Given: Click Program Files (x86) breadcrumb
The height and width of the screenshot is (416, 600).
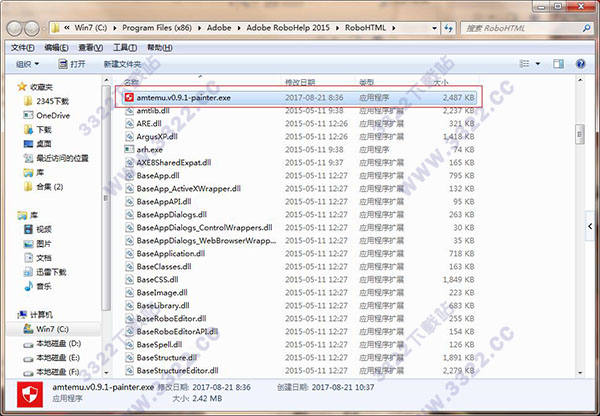Looking at the screenshot, I should click(x=157, y=28).
